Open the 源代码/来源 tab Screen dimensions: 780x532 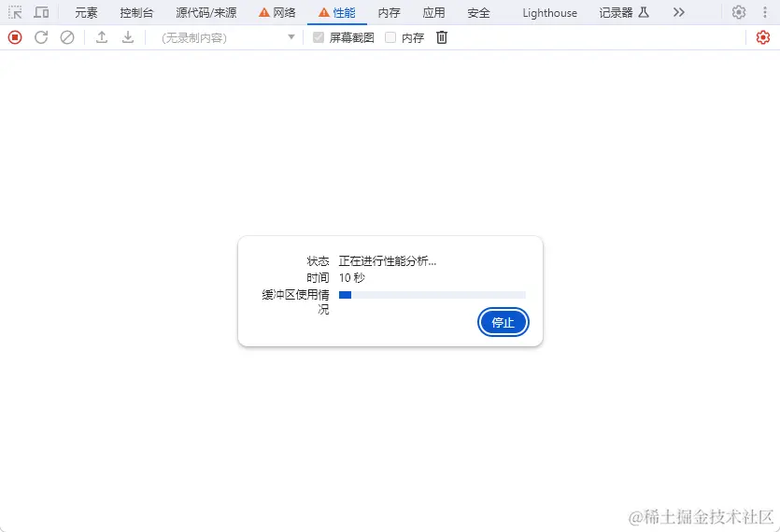[206, 13]
